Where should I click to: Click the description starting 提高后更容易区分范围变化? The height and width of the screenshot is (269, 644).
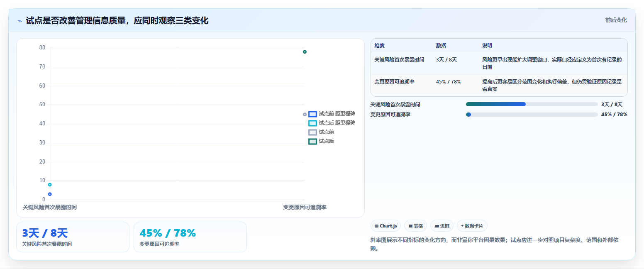[x=552, y=85]
